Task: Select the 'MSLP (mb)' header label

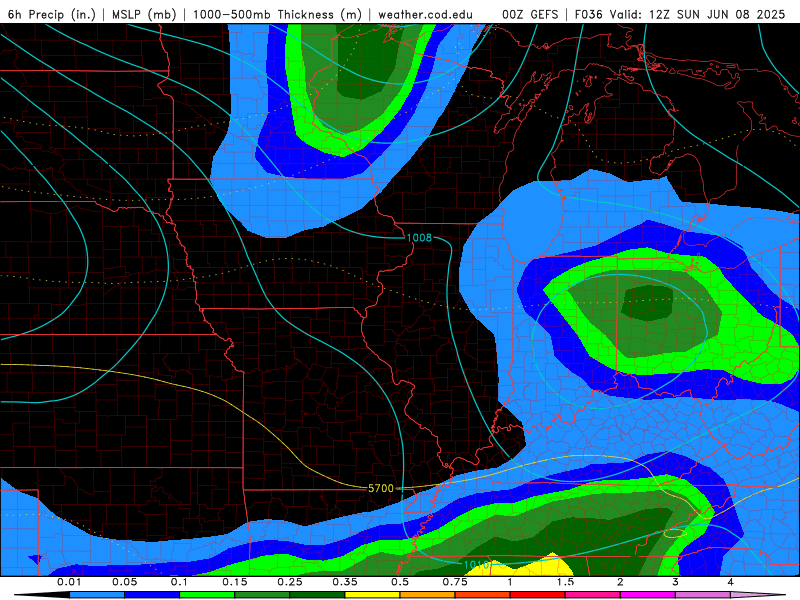Action: [x=144, y=14]
